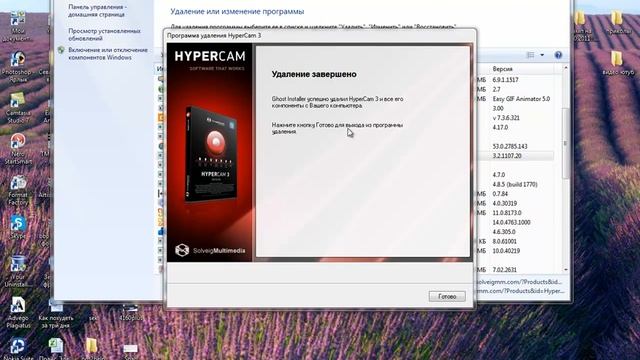
Task: Open the Photoshop shortcut on the desktop
Action: [x=17, y=67]
